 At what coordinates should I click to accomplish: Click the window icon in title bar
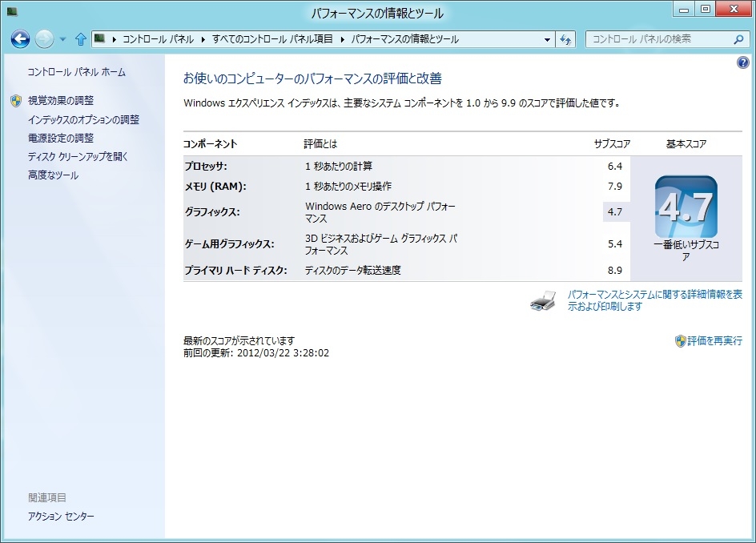click(12, 11)
